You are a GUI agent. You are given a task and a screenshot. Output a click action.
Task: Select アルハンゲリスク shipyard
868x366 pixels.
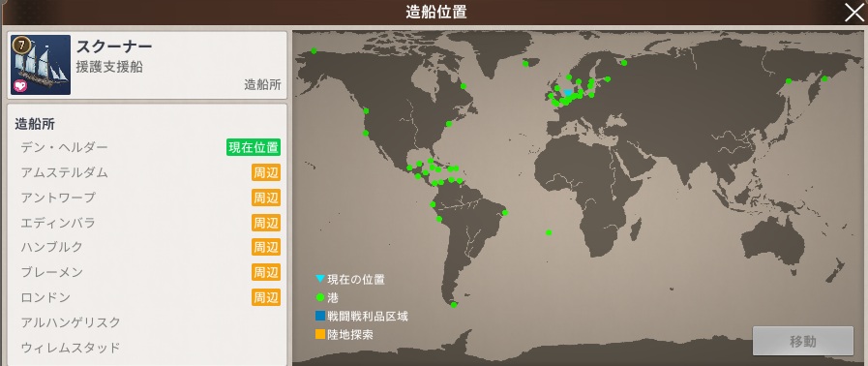pos(147,322)
